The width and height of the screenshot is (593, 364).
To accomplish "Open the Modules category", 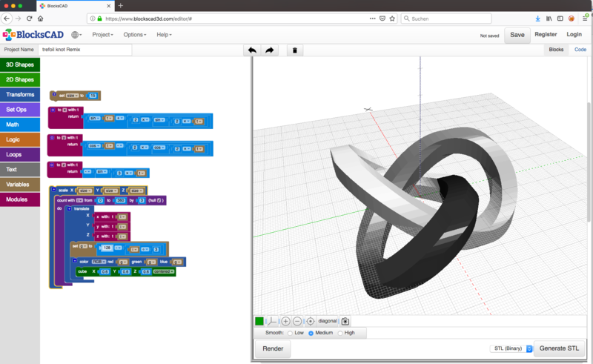I will point(20,199).
